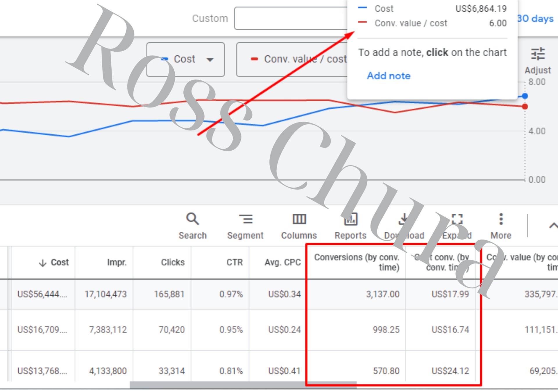558x392 pixels.
Task: Sort by Conversions (by conv. time) header
Action: tap(357, 262)
